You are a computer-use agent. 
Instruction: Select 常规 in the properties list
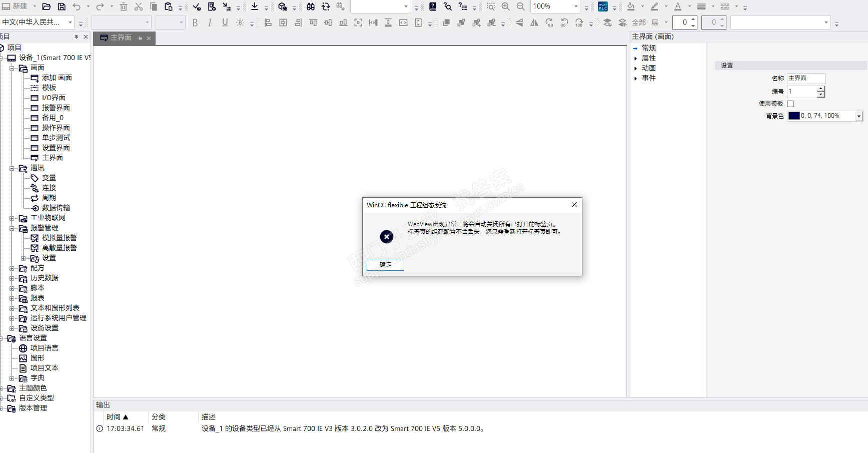[649, 48]
